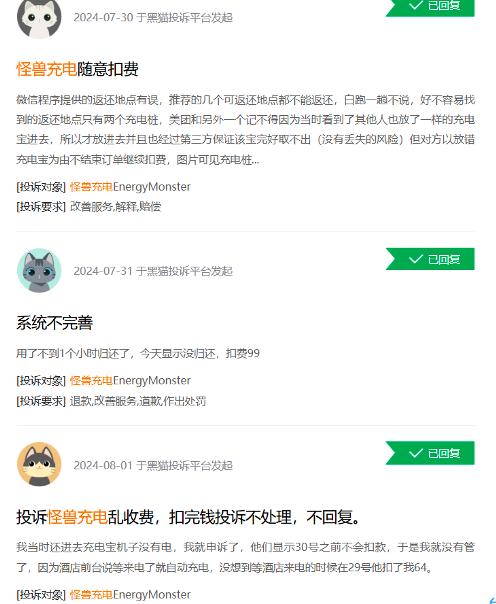Click the gray tabby avatar on teal background
The height and width of the screenshot is (604, 496).
pos(39,270)
